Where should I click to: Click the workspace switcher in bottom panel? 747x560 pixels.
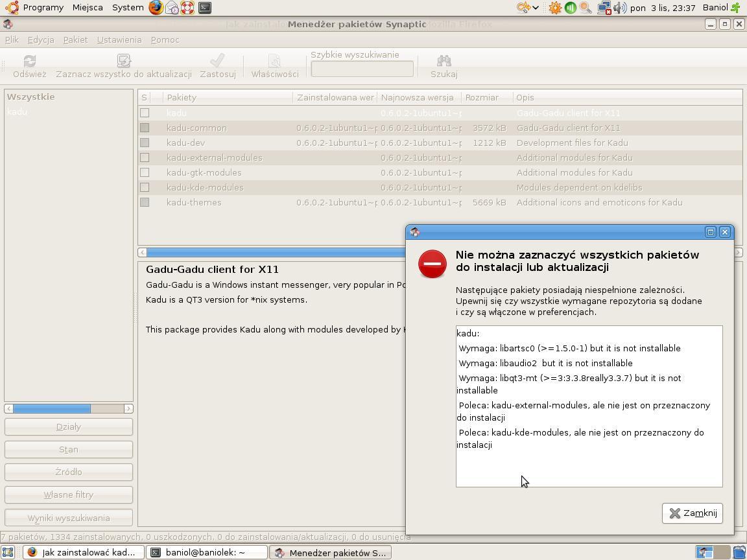click(713, 552)
